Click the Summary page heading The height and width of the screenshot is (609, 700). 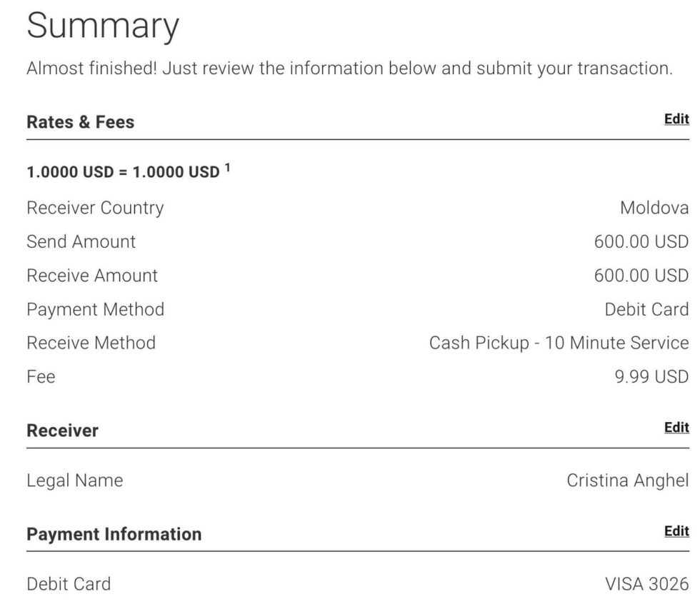click(x=103, y=26)
